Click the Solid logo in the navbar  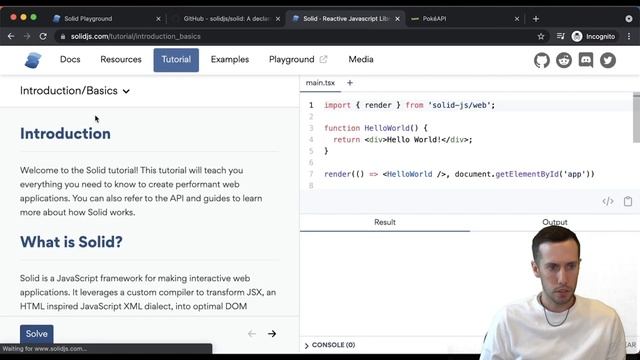point(33,60)
